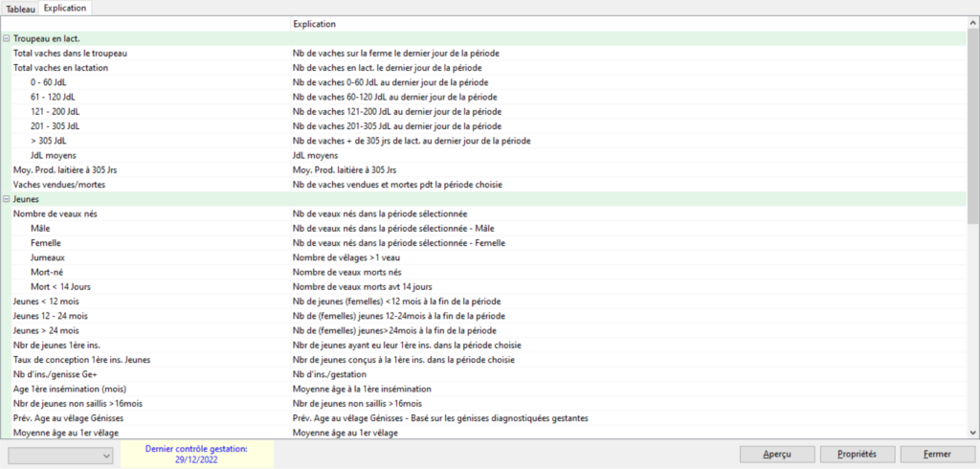This screenshot has width=980, height=469.
Task: Collapse the Jeunes group
Action: (7, 198)
